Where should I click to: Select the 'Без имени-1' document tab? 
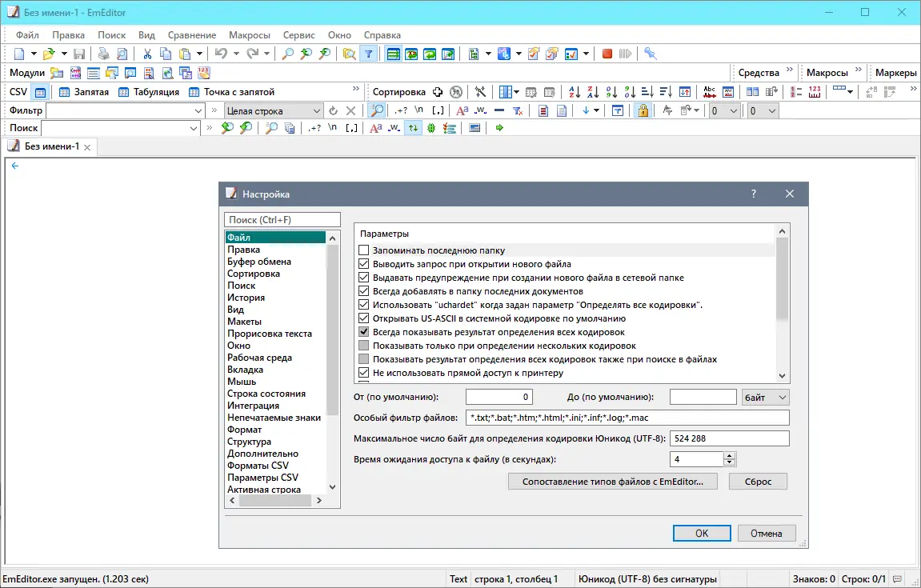(x=52, y=146)
